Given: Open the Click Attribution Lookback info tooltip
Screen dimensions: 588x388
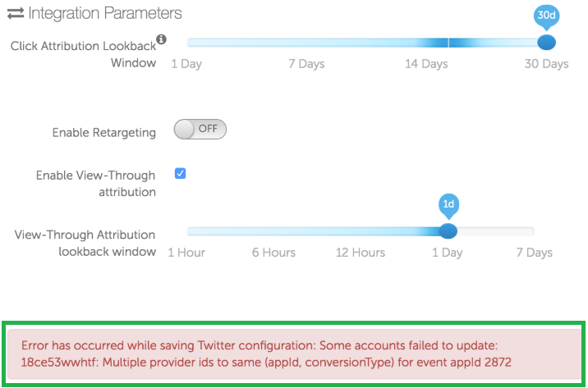Looking at the screenshot, I should pyautogui.click(x=161, y=39).
